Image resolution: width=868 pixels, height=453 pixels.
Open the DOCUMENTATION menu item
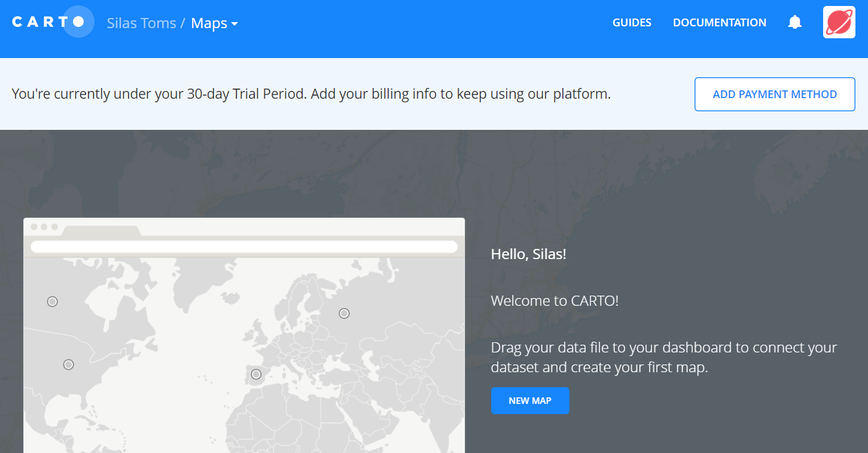click(719, 23)
